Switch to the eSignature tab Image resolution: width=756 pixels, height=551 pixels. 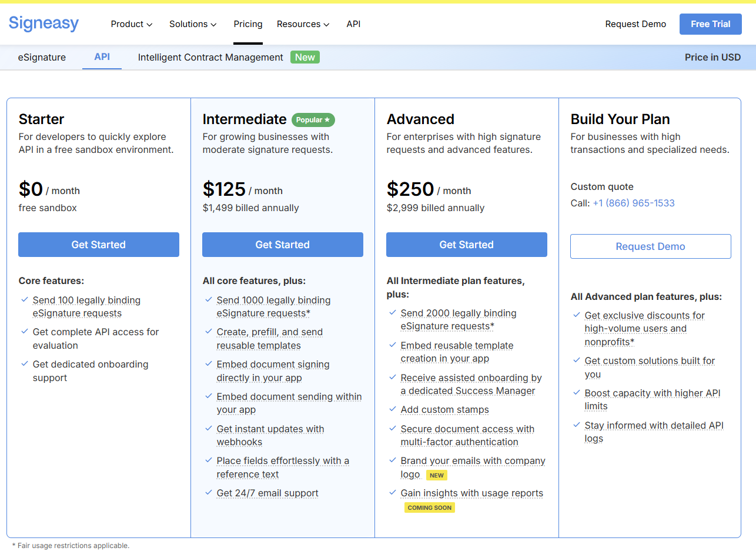tap(42, 57)
